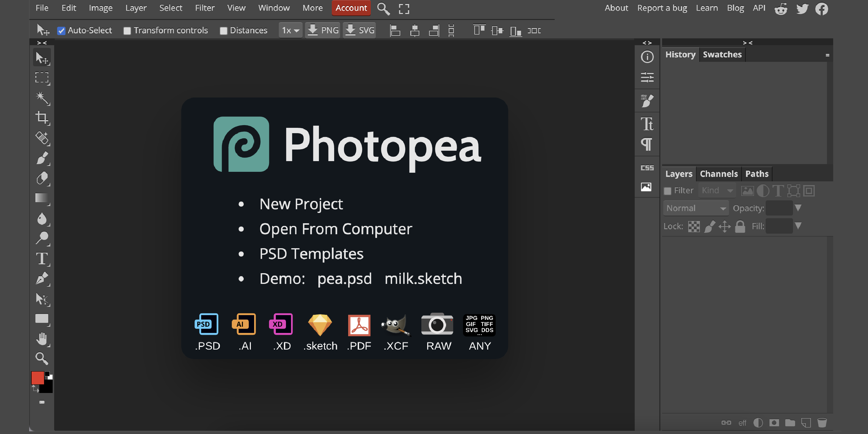Select the Eraser tool
Image resolution: width=868 pixels, height=434 pixels.
[x=42, y=178]
